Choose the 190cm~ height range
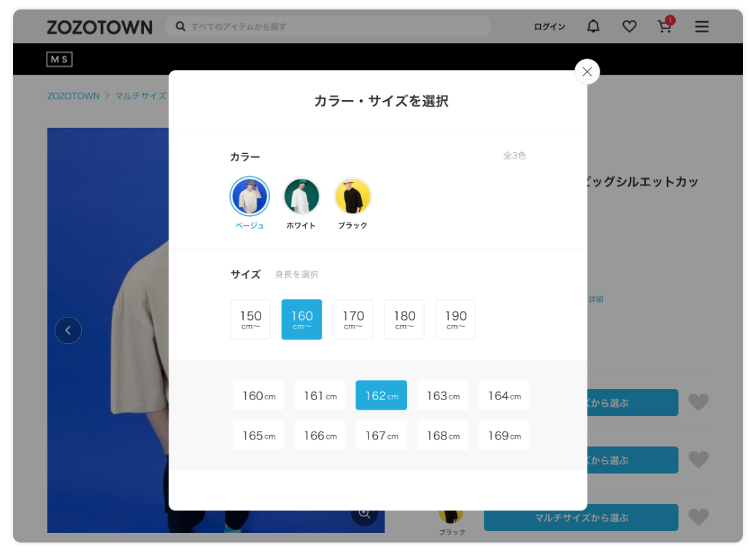The width and height of the screenshot is (756, 552). [455, 319]
